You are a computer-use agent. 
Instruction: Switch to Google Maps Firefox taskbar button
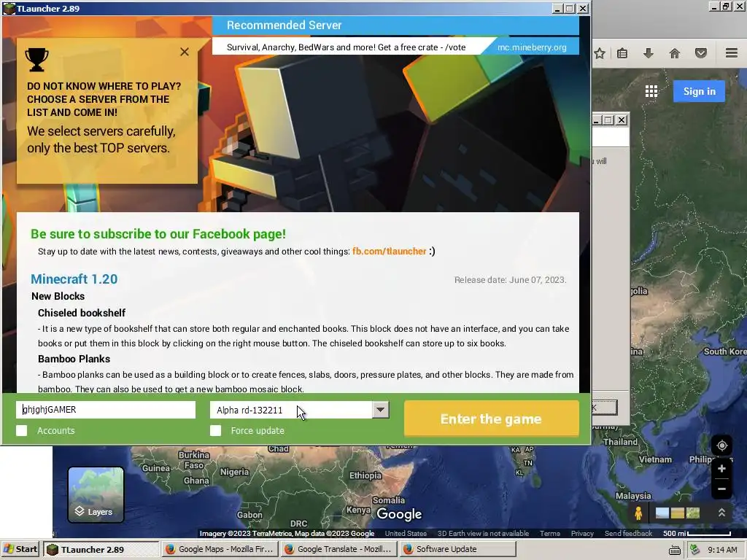click(220, 549)
